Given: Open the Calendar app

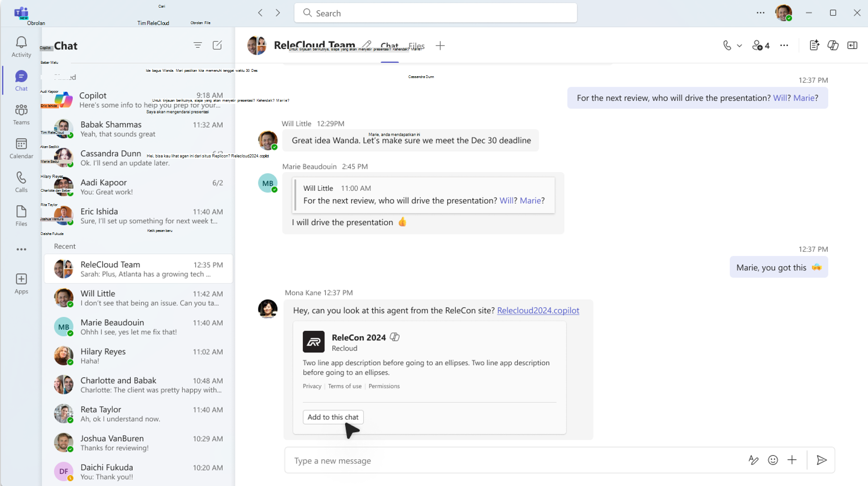Looking at the screenshot, I should tap(21, 148).
